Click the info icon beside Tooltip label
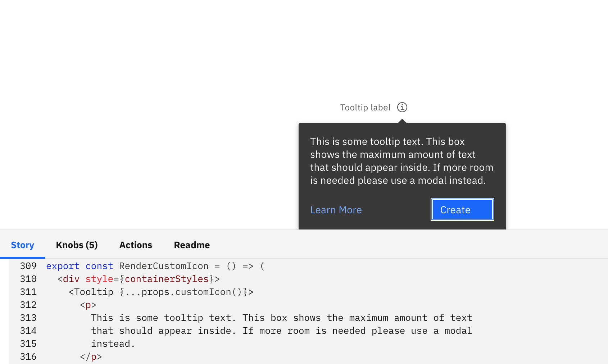This screenshot has height=364, width=608. coord(403,107)
